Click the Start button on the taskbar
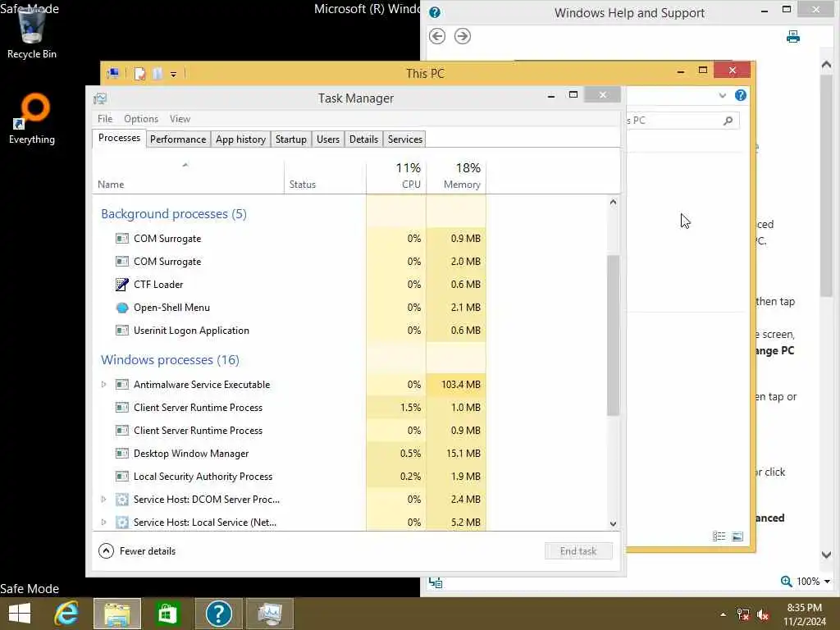Screen dimensions: 840x630 [x=20, y=614]
